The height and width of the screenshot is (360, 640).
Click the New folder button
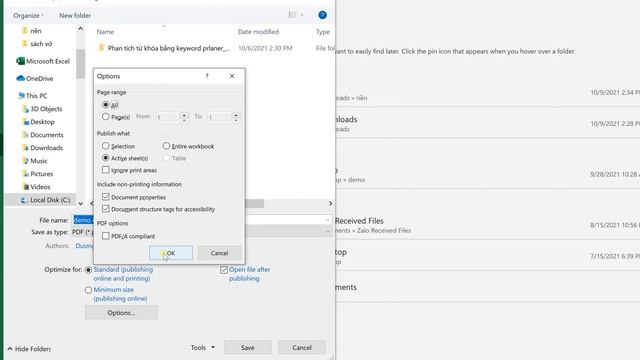tap(75, 16)
